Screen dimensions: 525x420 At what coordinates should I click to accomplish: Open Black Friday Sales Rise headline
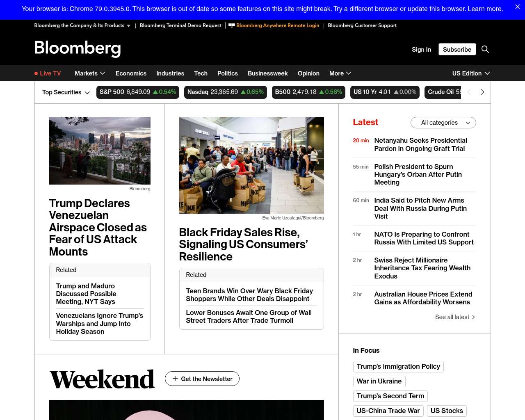244,244
